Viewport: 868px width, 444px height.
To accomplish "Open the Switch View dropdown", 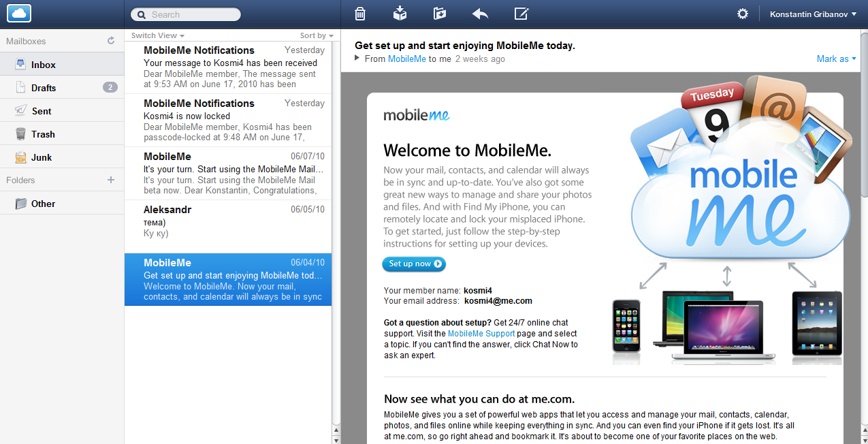I will point(158,35).
